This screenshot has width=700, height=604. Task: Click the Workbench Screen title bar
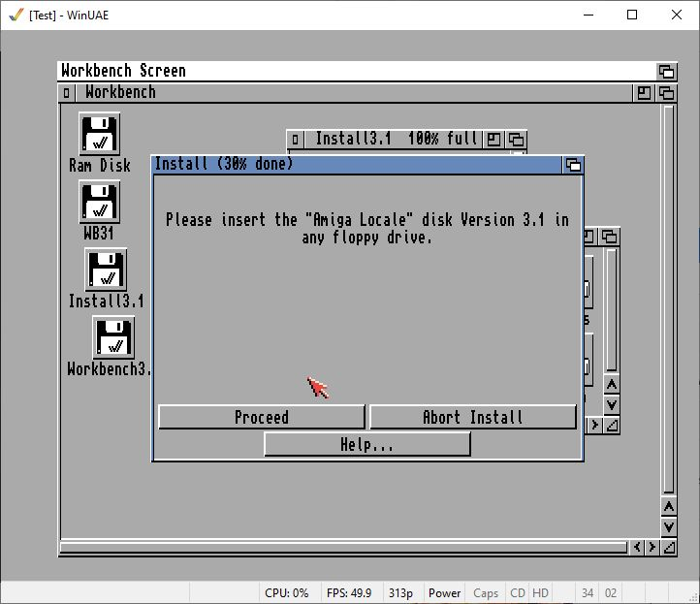click(357, 72)
